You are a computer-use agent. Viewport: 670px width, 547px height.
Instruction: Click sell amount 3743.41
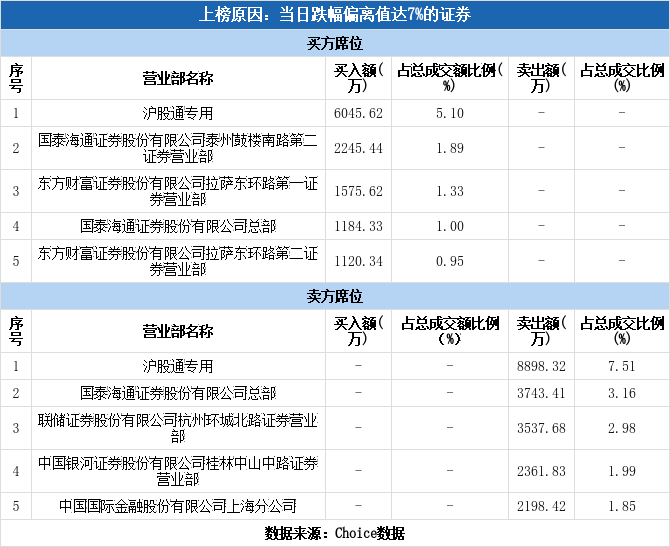pos(541,393)
